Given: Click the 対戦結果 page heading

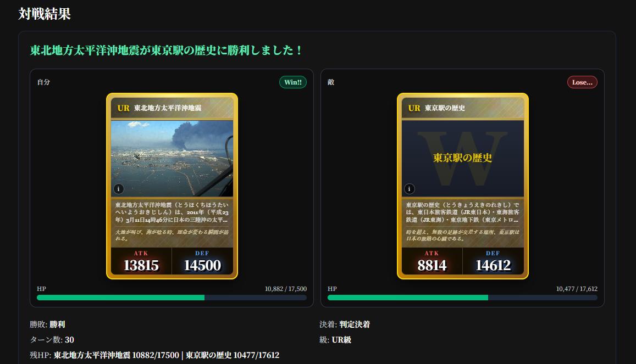Looking at the screenshot, I should (45, 14).
